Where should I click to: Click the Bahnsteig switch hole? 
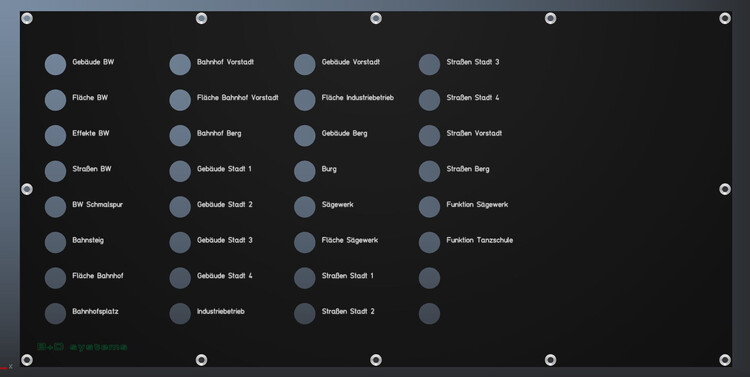[x=55, y=243]
